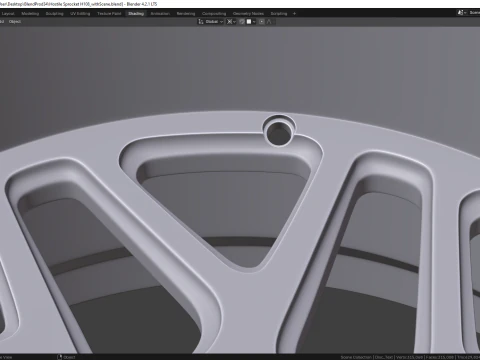Viewport: 480px width, 360px height.
Task: Add a new workspace with plus icon
Action: tap(294, 14)
